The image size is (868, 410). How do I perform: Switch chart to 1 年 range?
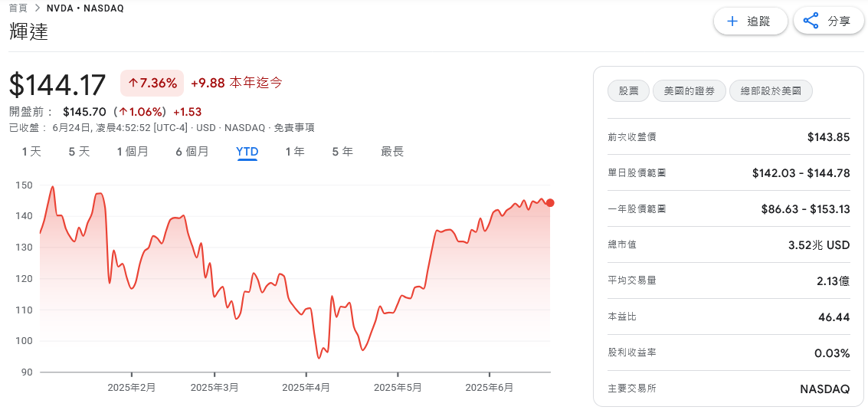[295, 151]
